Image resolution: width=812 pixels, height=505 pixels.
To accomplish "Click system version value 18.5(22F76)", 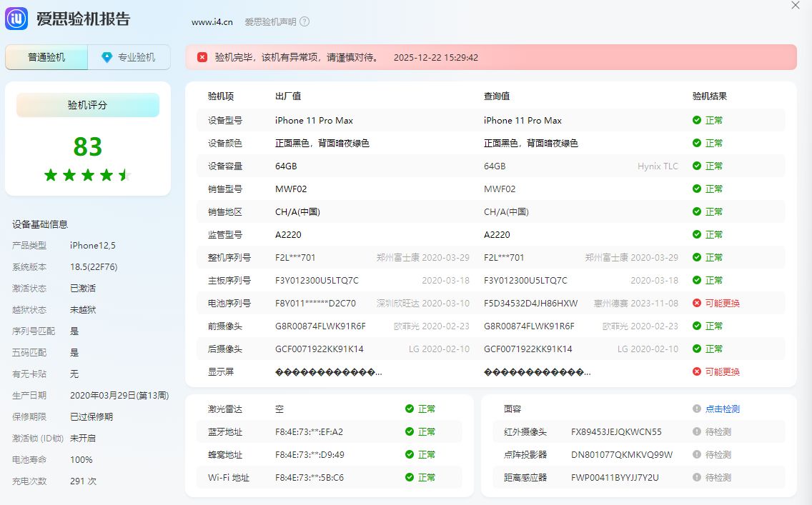I will tap(94, 267).
